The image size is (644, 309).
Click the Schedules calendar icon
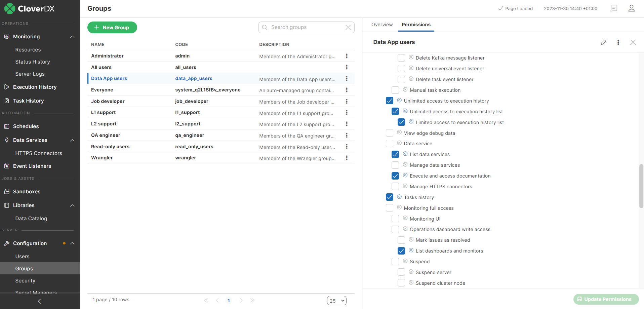pos(6,126)
